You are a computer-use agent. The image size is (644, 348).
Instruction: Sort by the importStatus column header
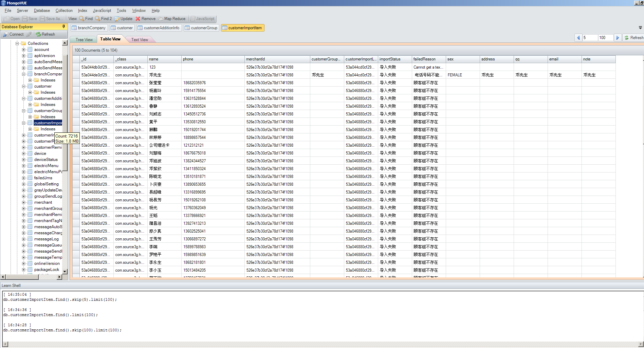[395, 59]
